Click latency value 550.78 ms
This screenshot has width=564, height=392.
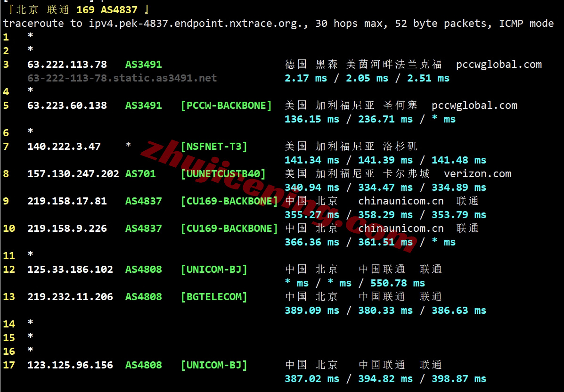click(x=398, y=283)
